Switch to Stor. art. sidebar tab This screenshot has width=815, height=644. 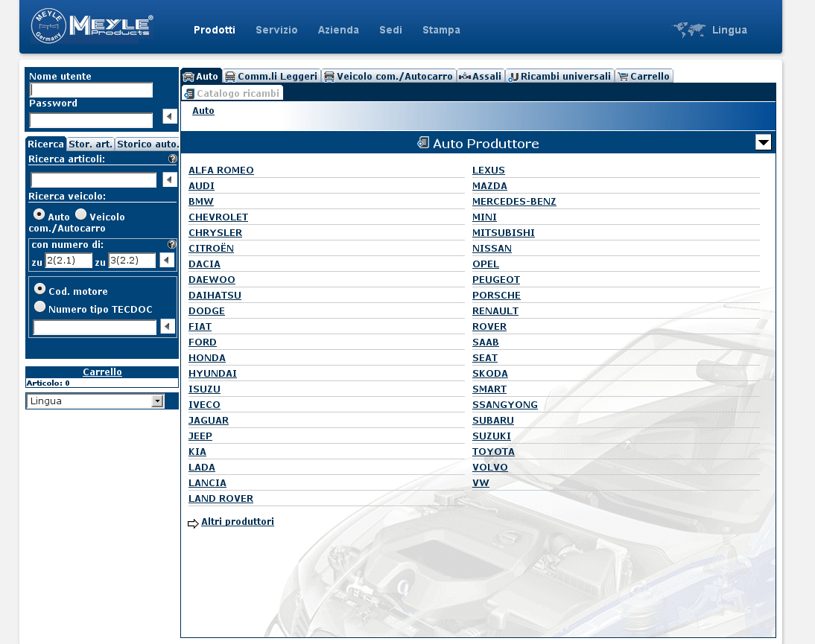tap(90, 144)
